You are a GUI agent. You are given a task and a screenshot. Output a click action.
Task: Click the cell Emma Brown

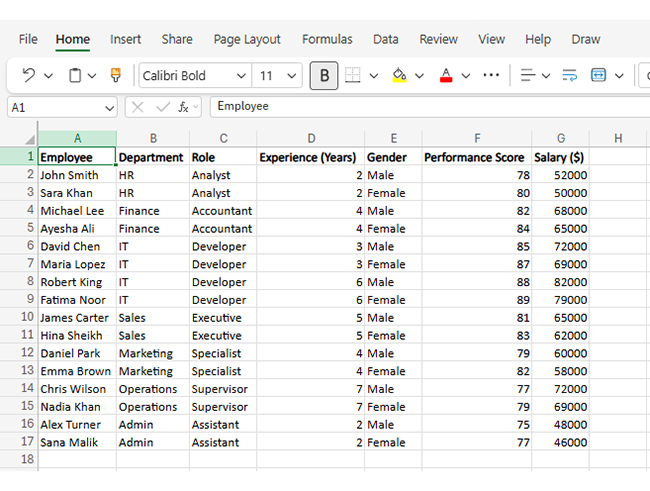point(78,372)
